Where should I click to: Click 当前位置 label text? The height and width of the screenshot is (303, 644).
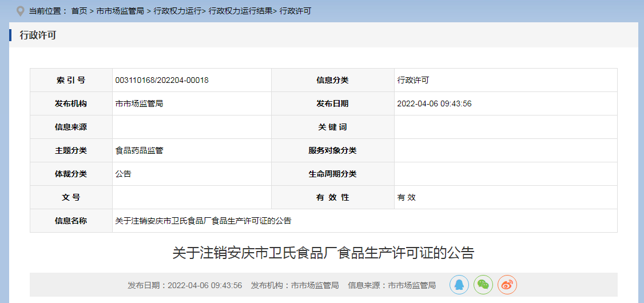click(47, 11)
